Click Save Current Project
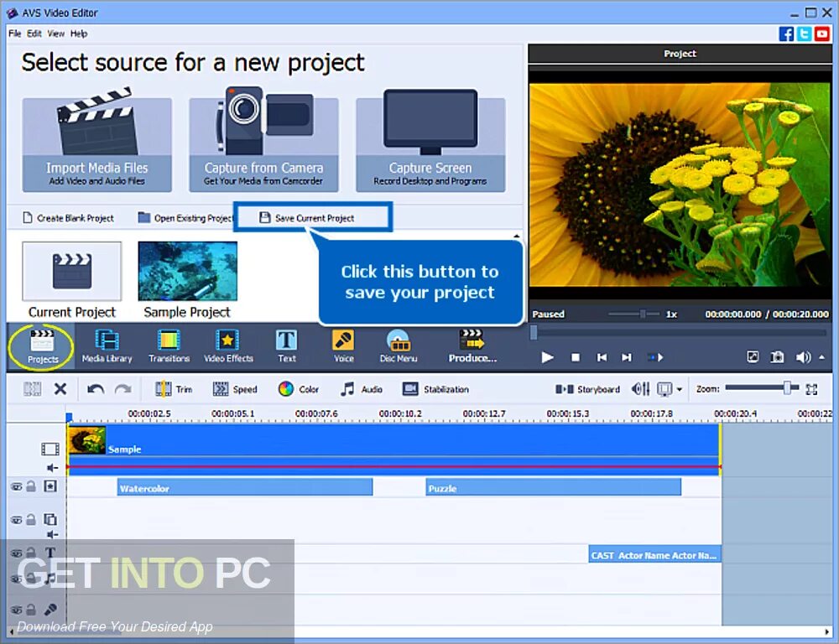 coord(307,218)
